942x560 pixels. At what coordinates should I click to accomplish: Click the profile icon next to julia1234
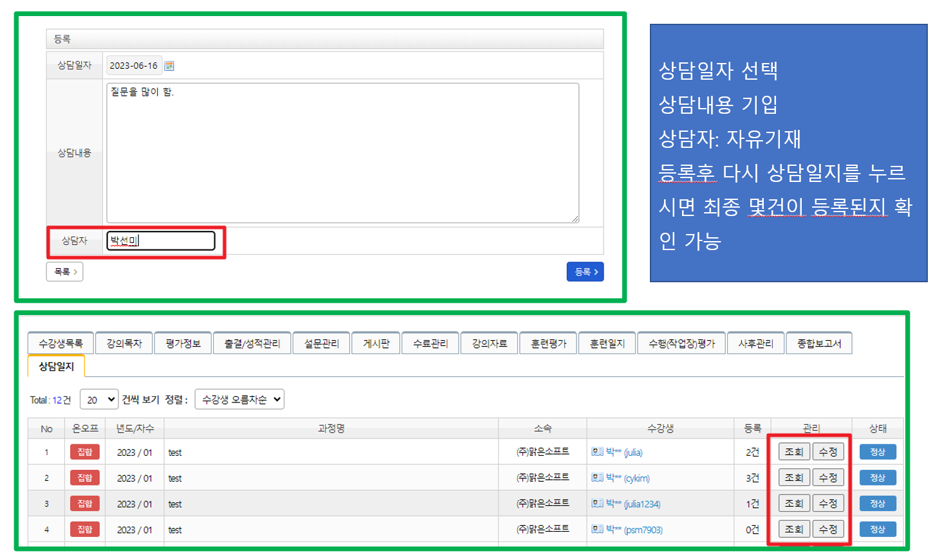pos(597,503)
